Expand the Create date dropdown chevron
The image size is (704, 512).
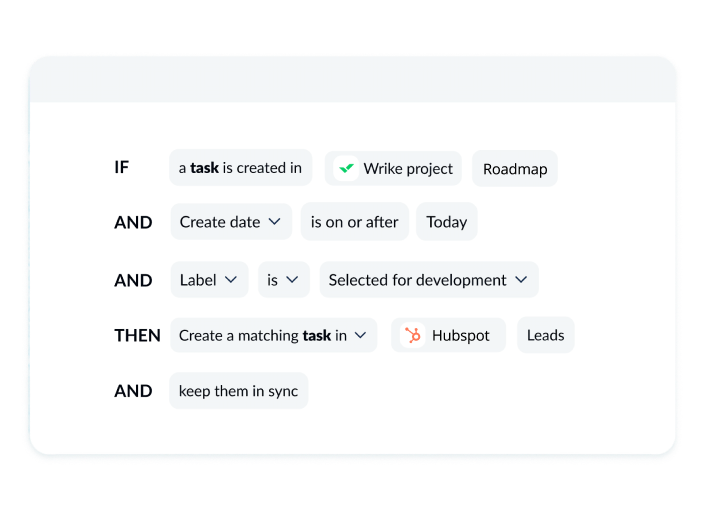[274, 221]
